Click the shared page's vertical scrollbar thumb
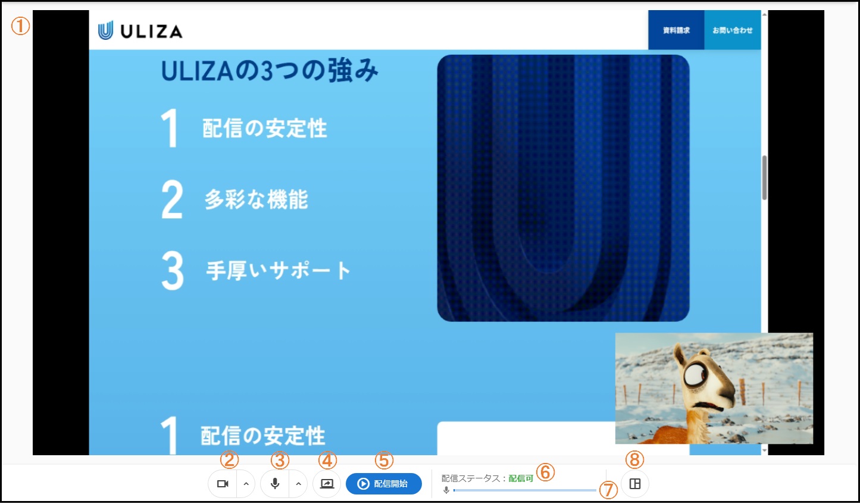Image resolution: width=860 pixels, height=504 pixels. [764, 178]
